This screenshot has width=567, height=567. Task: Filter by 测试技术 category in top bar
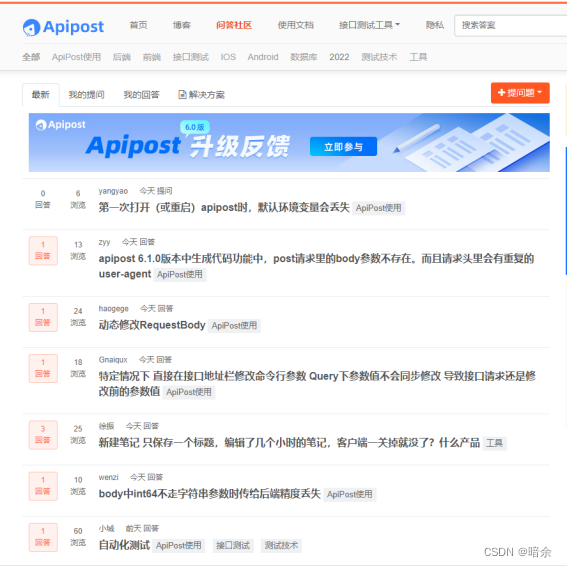[x=379, y=57]
